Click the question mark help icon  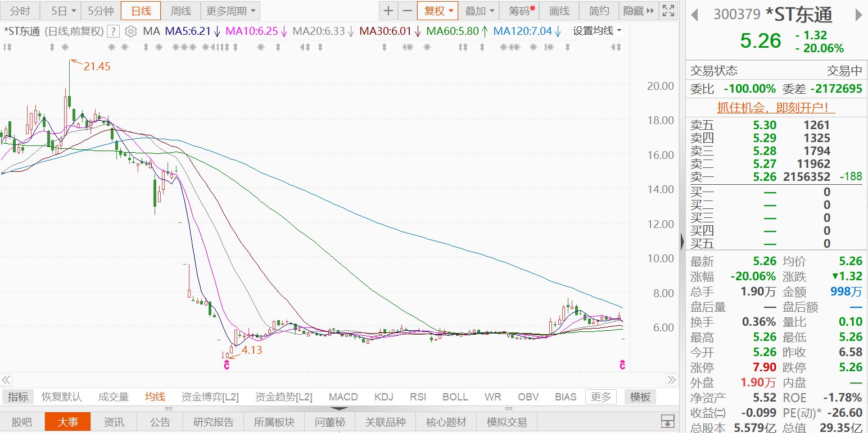(113, 31)
